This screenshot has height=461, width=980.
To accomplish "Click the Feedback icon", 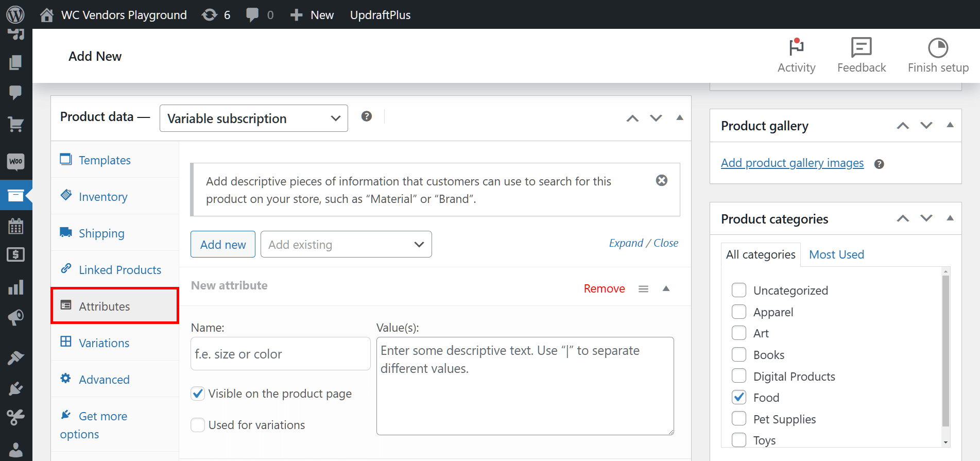I will tap(861, 48).
